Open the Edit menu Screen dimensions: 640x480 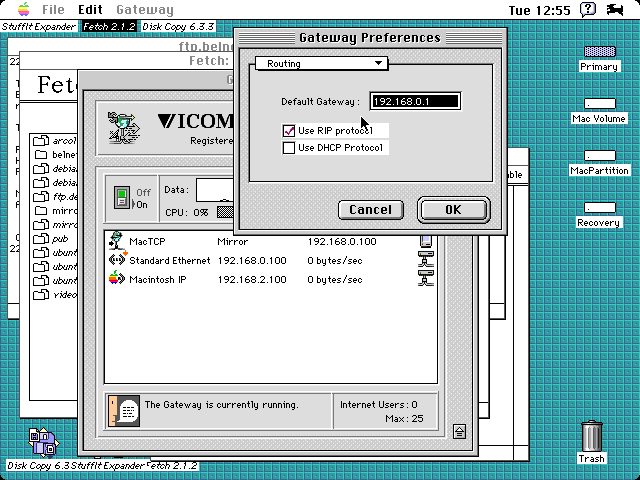90,9
